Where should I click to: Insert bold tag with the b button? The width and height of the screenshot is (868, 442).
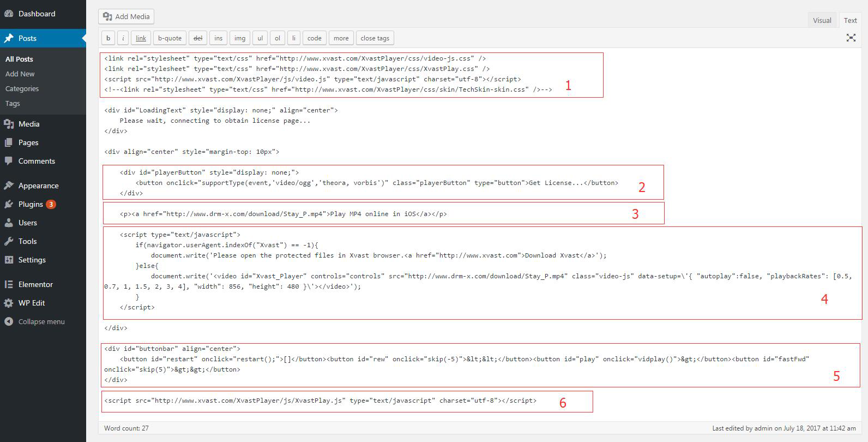(x=108, y=38)
